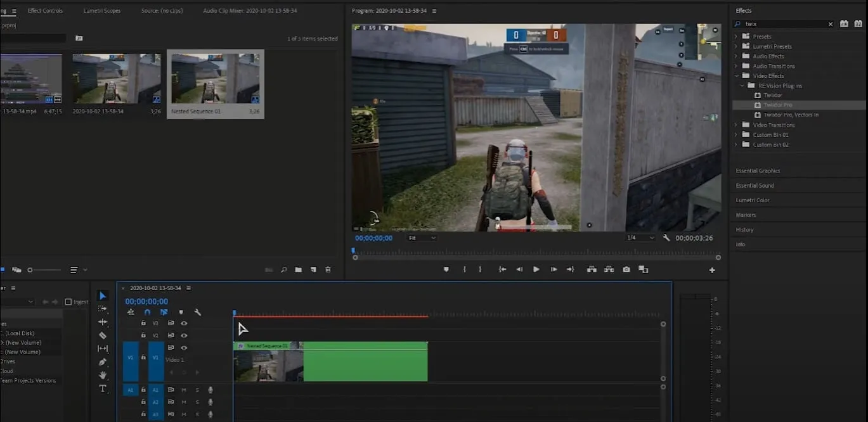868x422 pixels.
Task: Click Add Marker in Program monitor
Action: (x=446, y=269)
